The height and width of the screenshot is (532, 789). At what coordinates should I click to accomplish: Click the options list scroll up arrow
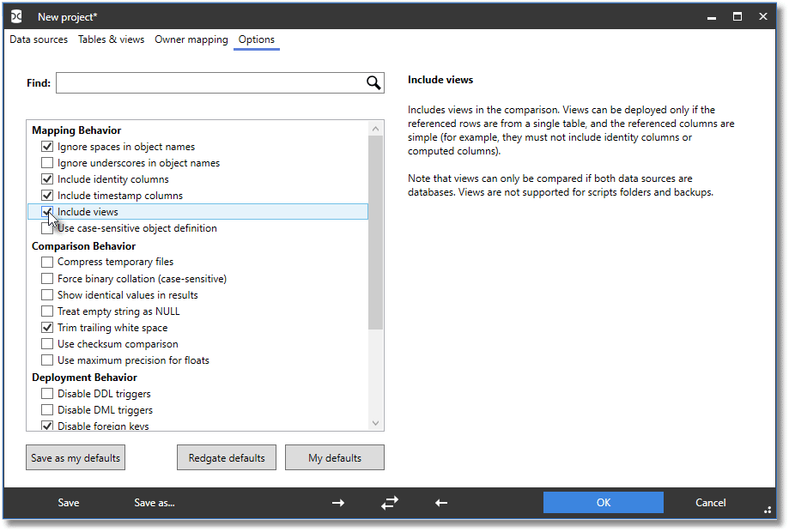[375, 129]
